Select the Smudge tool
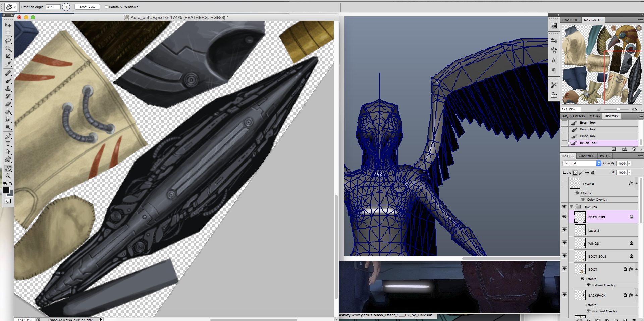Screen dimensions: 644x321 8,119
